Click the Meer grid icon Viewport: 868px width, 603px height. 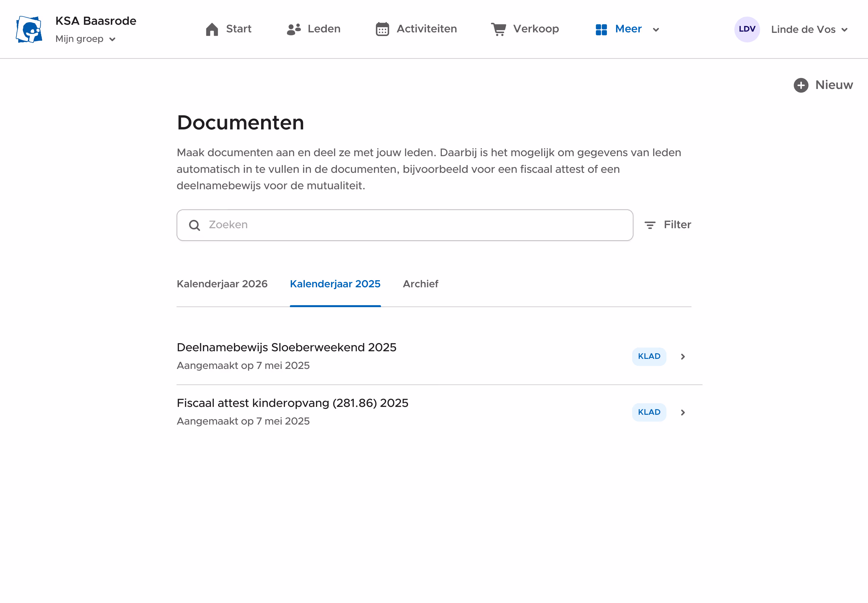tap(601, 29)
